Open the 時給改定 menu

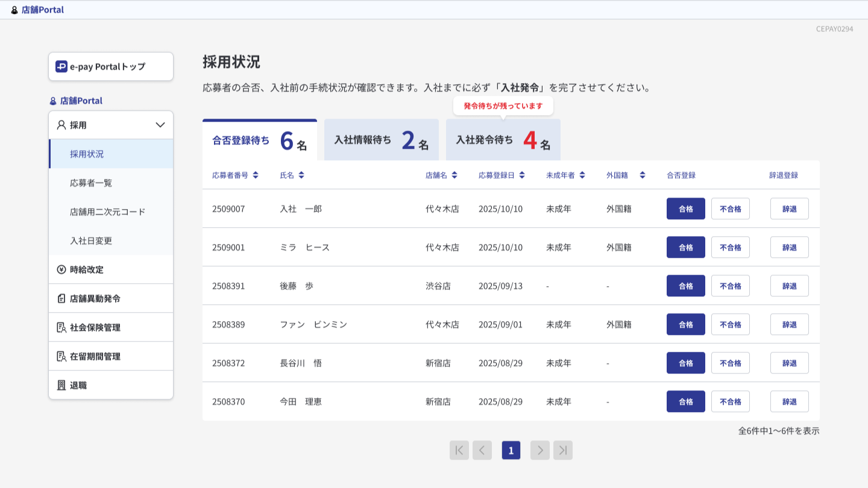[111, 269]
